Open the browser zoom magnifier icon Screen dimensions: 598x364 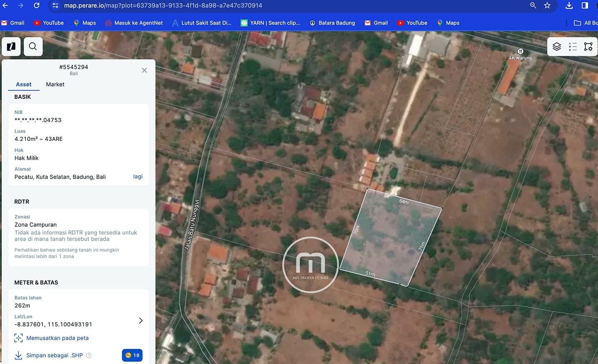(533, 5)
